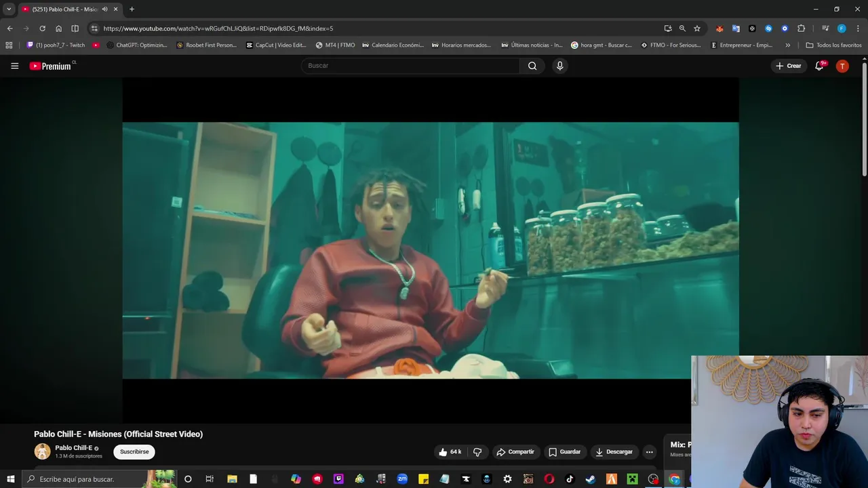
Task: Show more bookmarks with double chevron
Action: tap(787, 45)
